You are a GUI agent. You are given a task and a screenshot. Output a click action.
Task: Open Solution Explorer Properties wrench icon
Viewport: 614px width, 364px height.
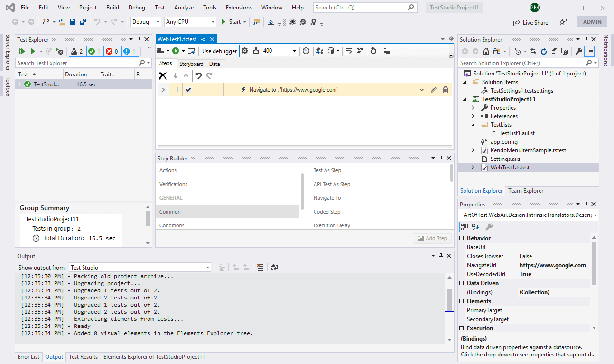[x=579, y=51]
